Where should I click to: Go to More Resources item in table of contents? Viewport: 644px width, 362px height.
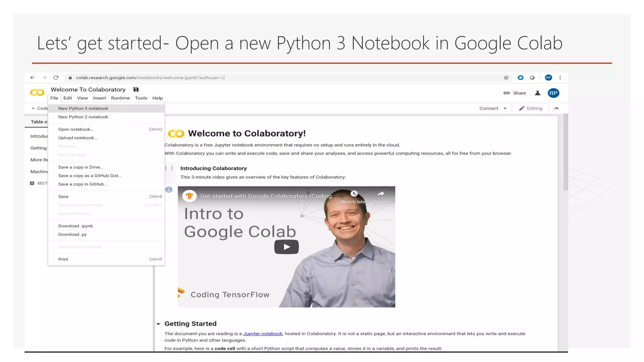click(39, 160)
